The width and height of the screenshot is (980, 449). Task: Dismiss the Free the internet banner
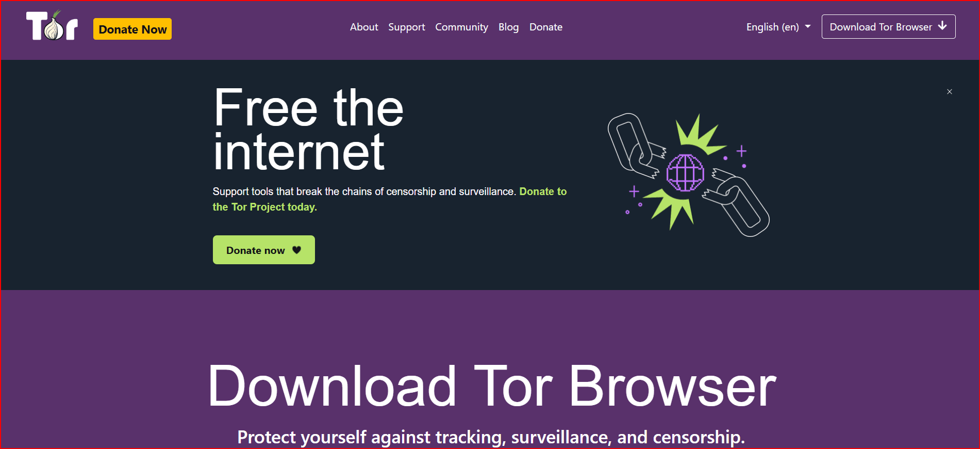950,92
